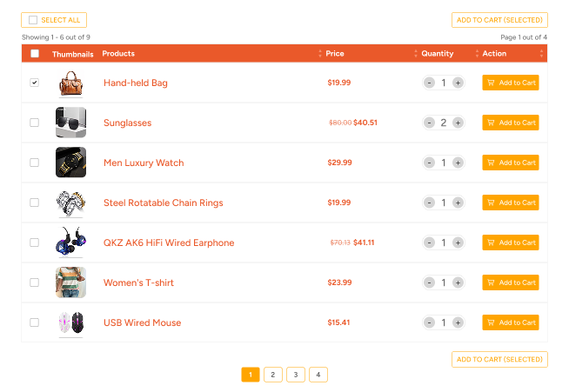Open the USB Wired Mouse link
The width and height of the screenshot is (569, 392).
pyautogui.click(x=143, y=322)
